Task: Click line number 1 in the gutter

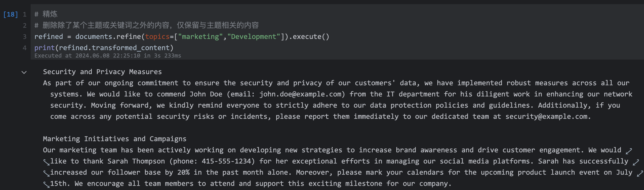Action: click(x=24, y=14)
